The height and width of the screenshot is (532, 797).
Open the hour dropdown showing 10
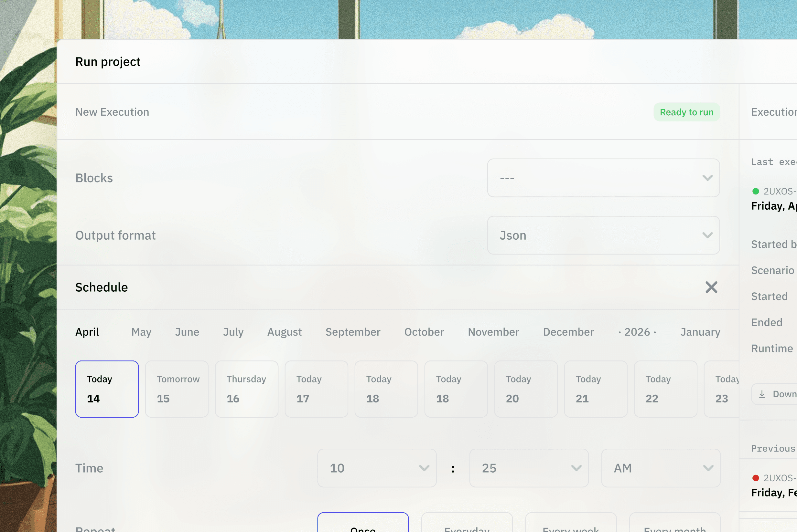[377, 468]
